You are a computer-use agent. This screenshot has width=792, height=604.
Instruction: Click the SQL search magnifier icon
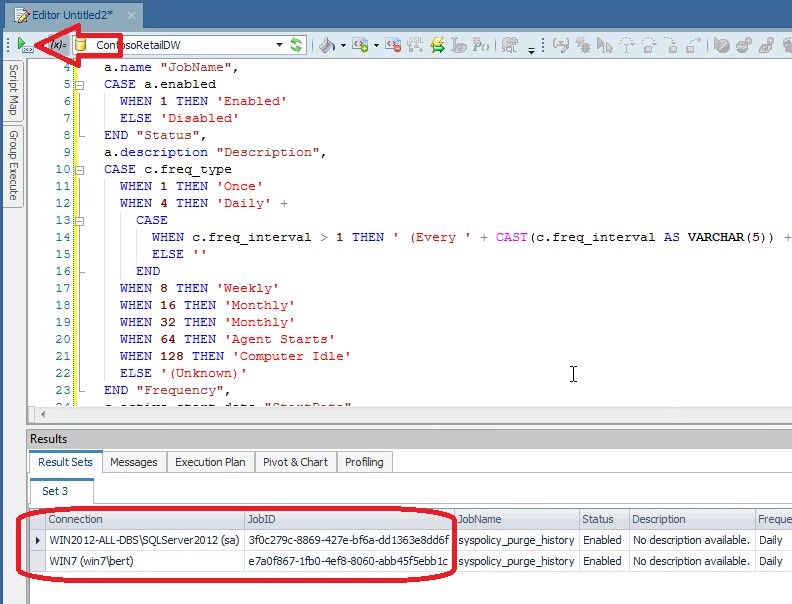[x=415, y=45]
